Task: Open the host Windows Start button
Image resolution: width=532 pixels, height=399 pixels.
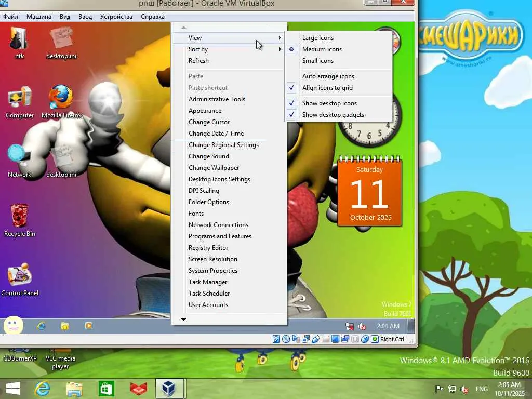Action: [13, 389]
